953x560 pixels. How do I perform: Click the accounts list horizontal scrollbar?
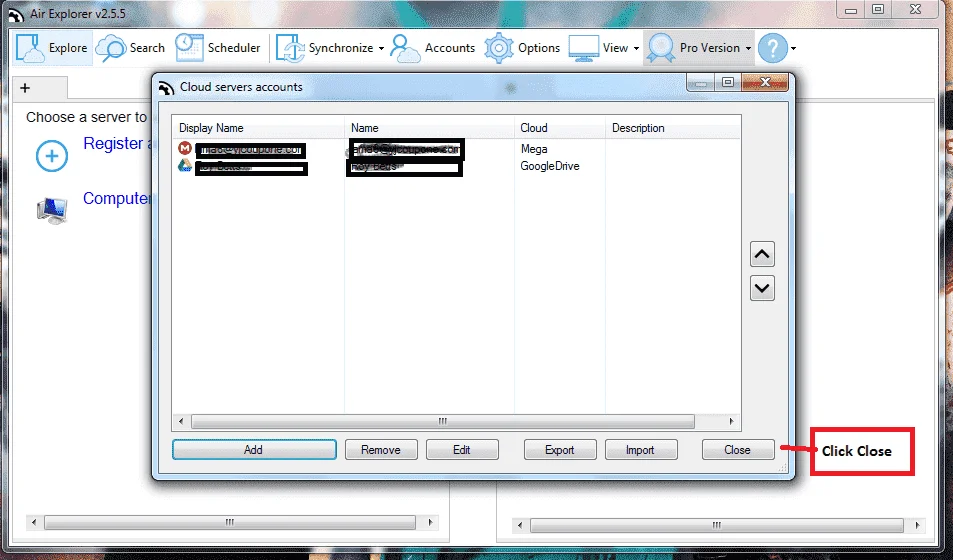(x=443, y=421)
